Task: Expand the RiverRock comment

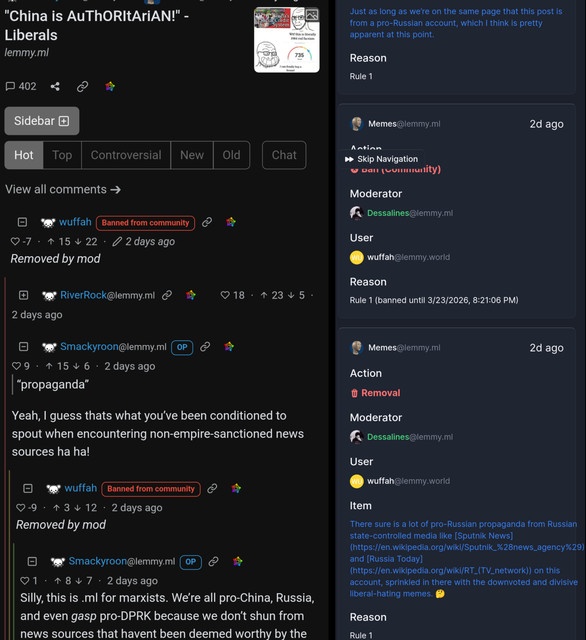Action: (x=24, y=295)
